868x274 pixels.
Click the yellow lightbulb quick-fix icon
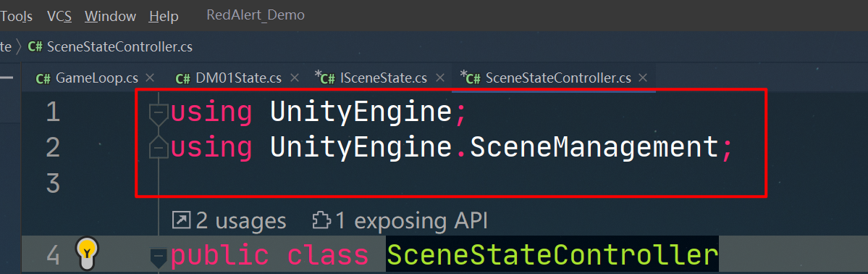pos(87,253)
